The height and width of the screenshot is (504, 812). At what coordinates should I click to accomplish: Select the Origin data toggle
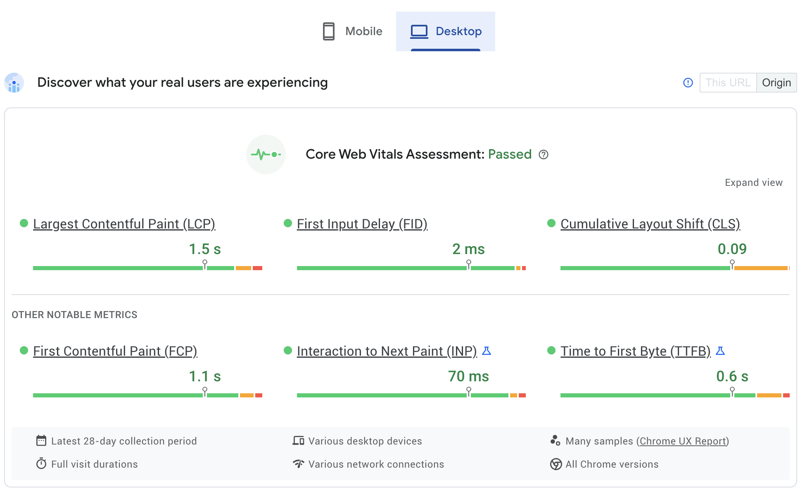tap(776, 83)
